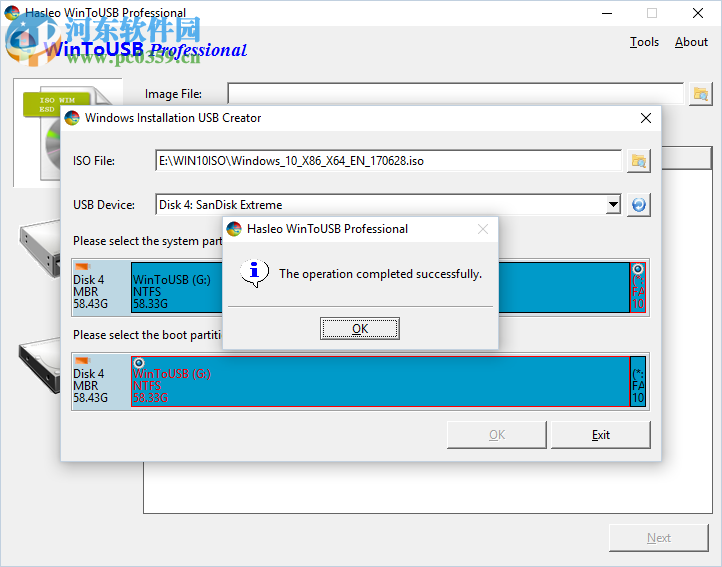Viewport: 722px width, 567px height.
Task: Minimize the main Hasleo WinToUSB window
Action: pos(607,13)
